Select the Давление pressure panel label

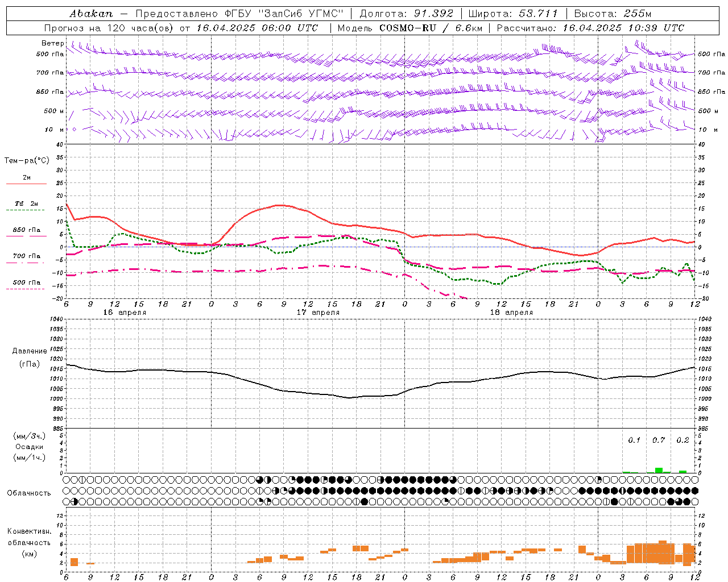(30, 351)
